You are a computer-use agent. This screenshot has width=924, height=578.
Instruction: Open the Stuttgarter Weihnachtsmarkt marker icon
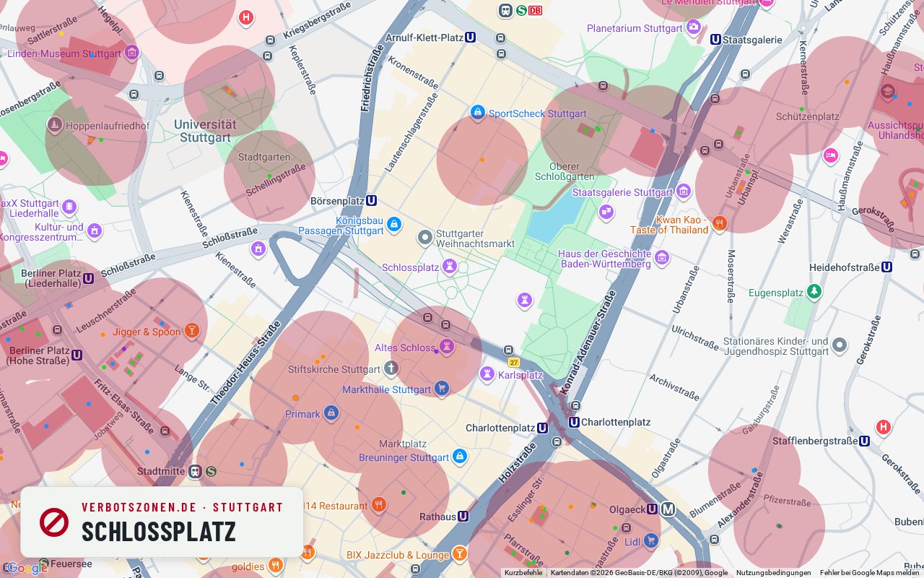tap(425, 237)
